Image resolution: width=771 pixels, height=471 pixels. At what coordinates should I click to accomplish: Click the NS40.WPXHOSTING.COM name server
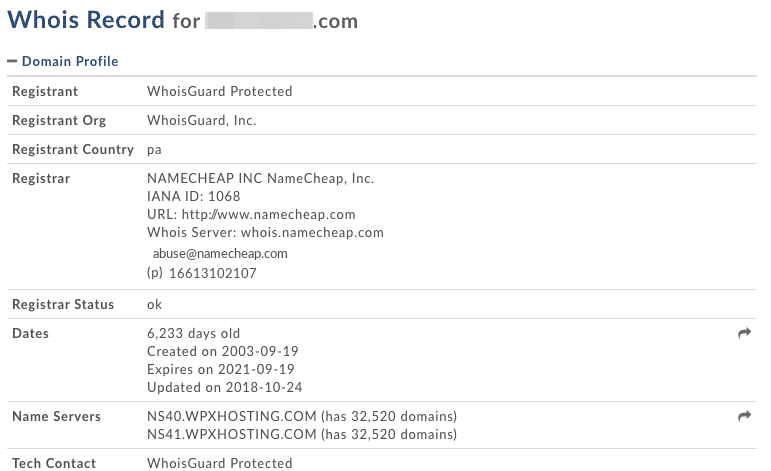(x=232, y=416)
